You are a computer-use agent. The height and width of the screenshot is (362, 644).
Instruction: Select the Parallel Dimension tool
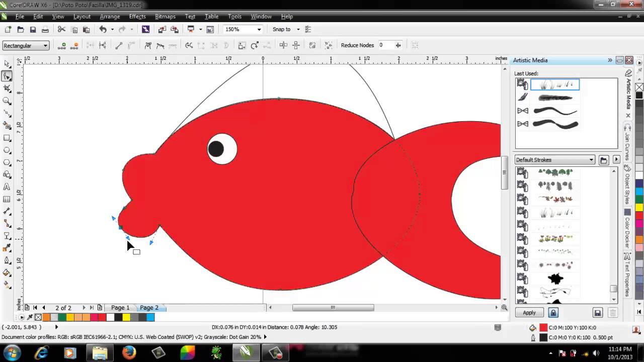coord(7,211)
